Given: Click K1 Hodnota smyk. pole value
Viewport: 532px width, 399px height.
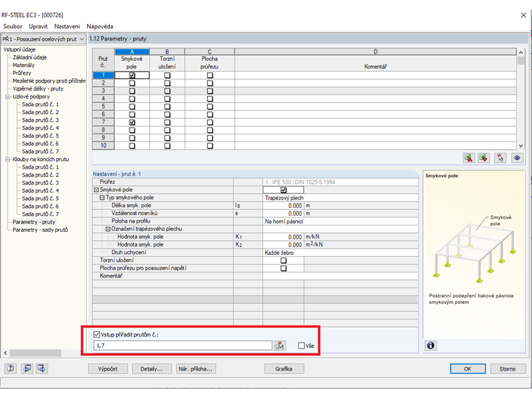Looking at the screenshot, I should (x=283, y=237).
